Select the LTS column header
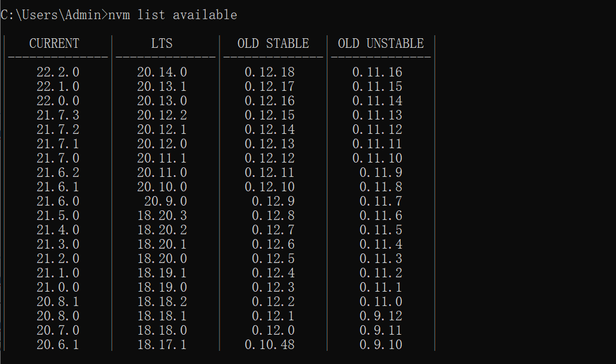616x364 pixels. (x=162, y=43)
